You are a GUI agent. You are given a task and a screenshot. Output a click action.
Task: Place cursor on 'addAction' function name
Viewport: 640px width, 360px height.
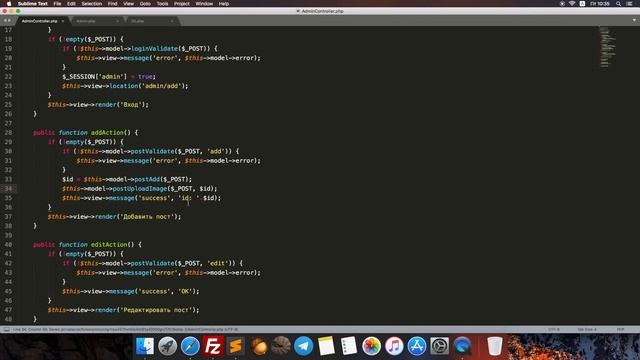coord(107,133)
